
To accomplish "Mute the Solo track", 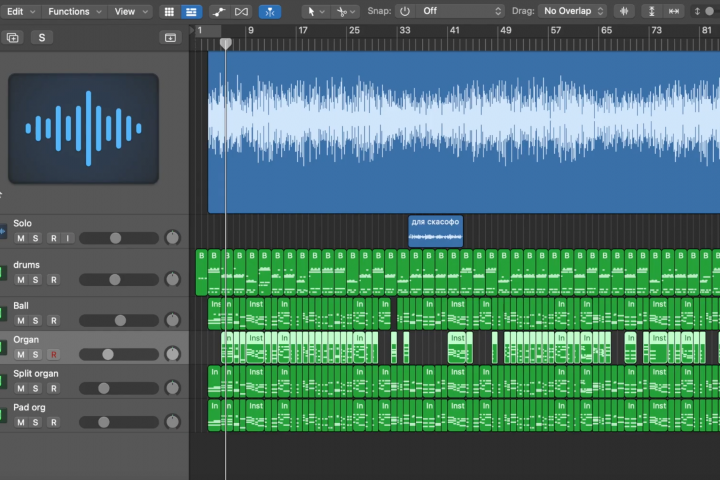I will pyautogui.click(x=21, y=238).
